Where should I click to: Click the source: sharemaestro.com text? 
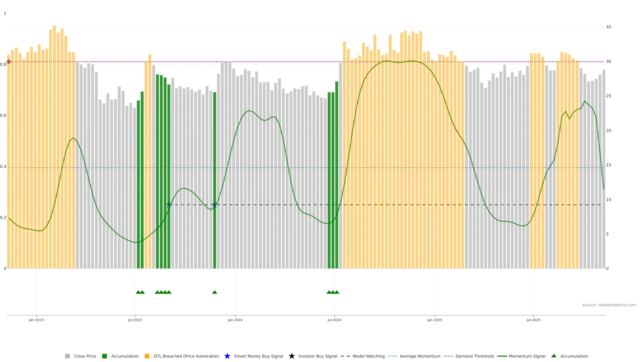(x=609, y=305)
